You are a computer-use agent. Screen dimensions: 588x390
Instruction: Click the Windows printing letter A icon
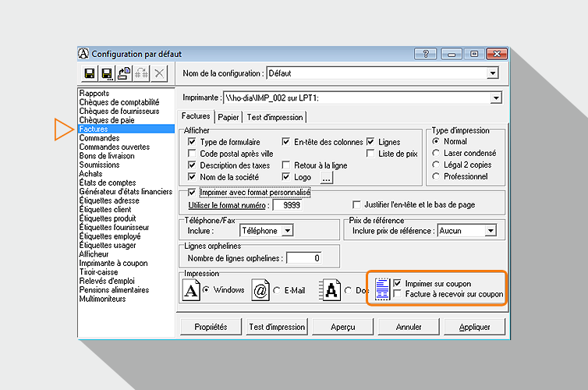pyautogui.click(x=191, y=290)
